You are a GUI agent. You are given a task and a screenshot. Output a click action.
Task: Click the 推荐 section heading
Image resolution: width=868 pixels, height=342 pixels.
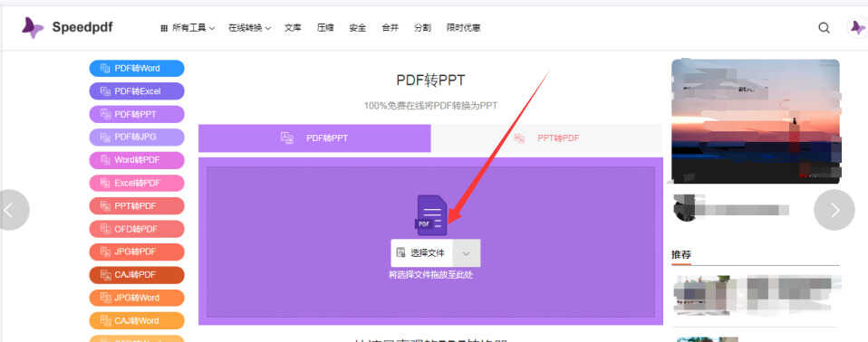[x=681, y=255]
